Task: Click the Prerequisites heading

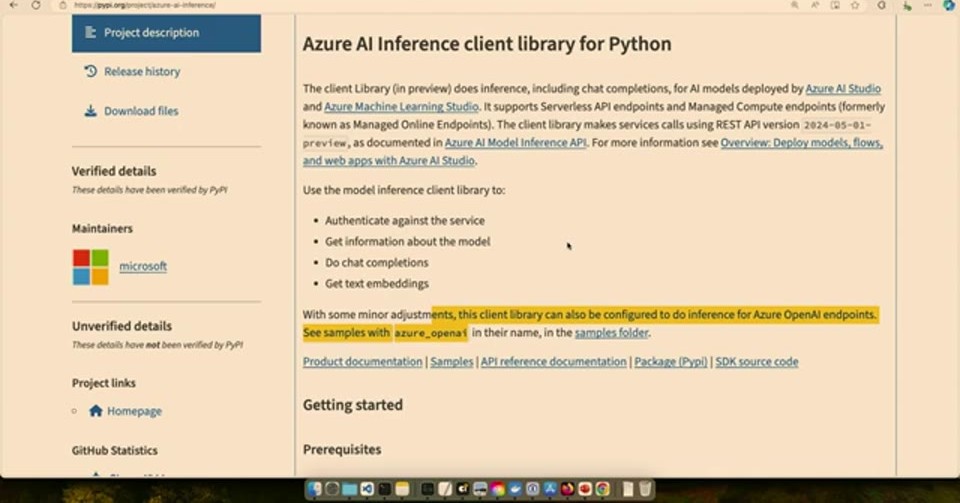Action: (x=342, y=450)
